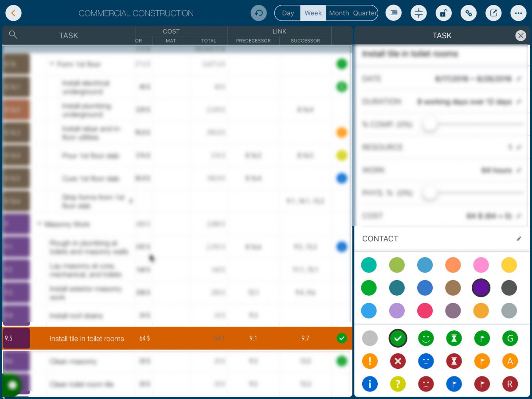Select the yellow question mark status
The height and width of the screenshot is (399, 532).
click(398, 384)
